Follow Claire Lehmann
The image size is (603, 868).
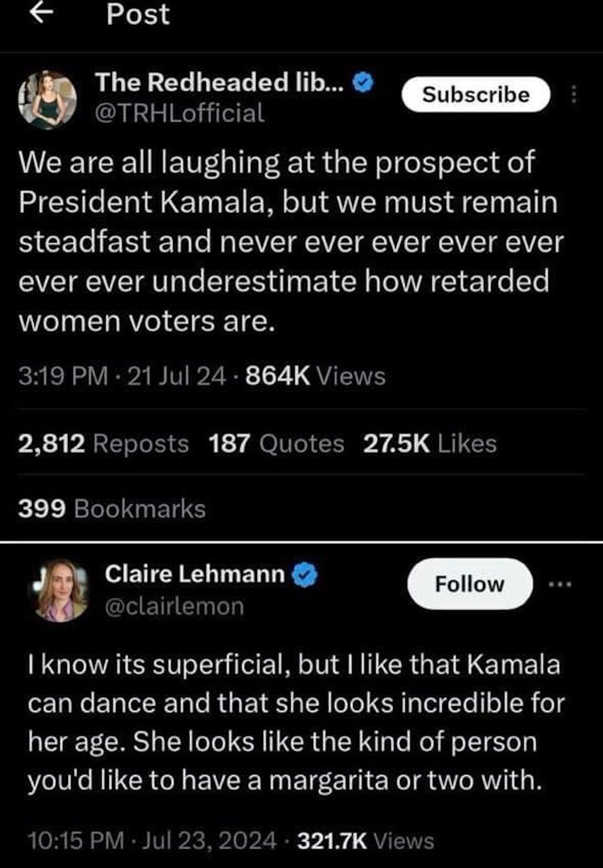point(470,584)
